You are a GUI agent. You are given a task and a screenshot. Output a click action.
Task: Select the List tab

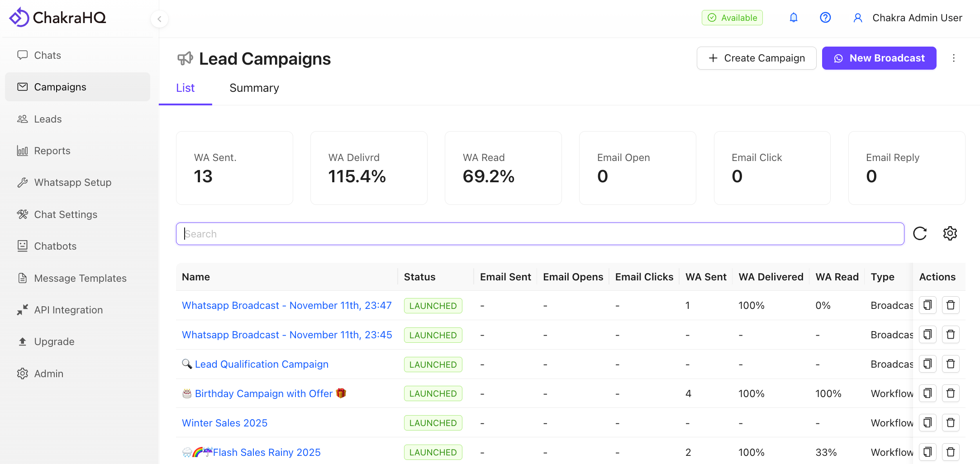pos(185,88)
